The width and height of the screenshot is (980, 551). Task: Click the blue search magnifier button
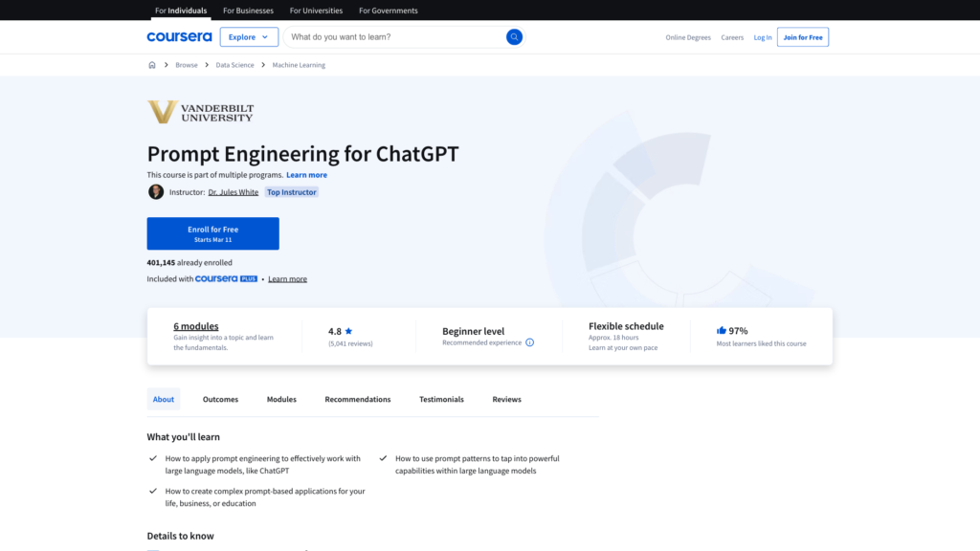(x=514, y=37)
